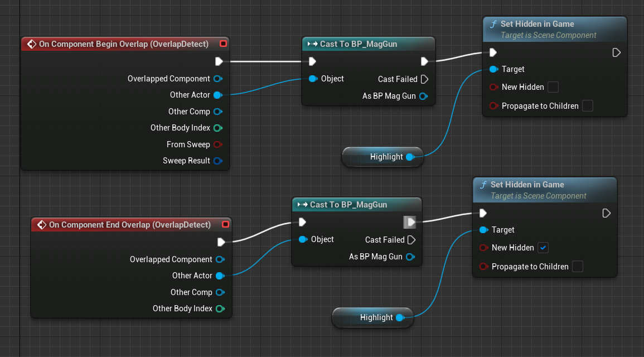Click upper cast node's Object input pin
Viewport: 644px width, 357px height.
(x=313, y=79)
